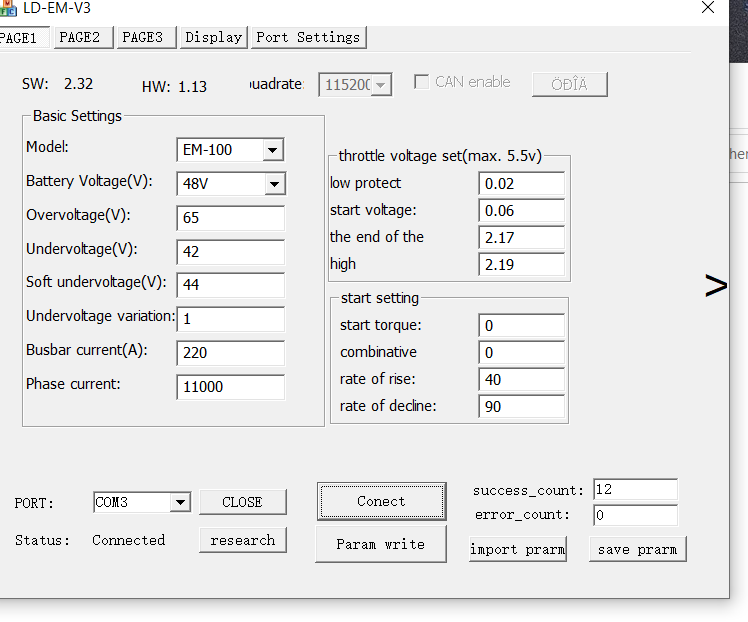Expand the Battery Voltage 48V dropdown
This screenshot has height=622, width=748.
pyautogui.click(x=274, y=184)
